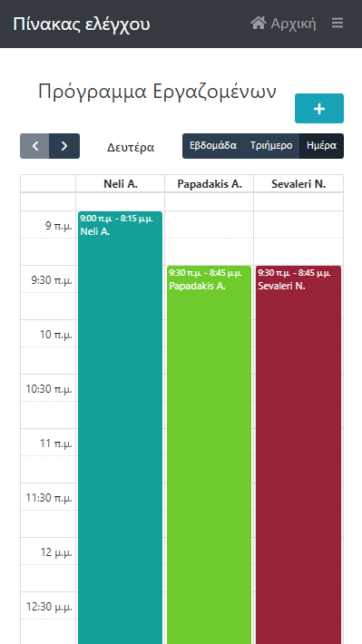Open Neli A. teal shift event
Image resolution: width=362 pixels, height=644 pixels.
tap(121, 427)
